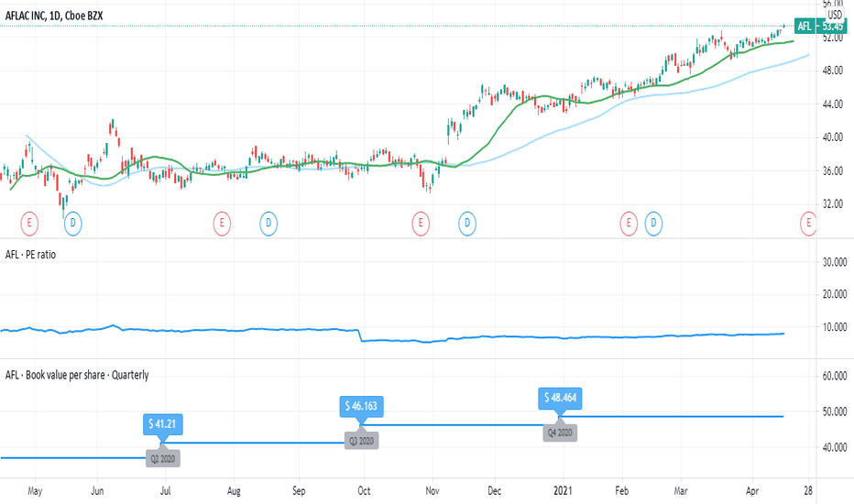Click the 2021 label on the time axis
This screenshot has height=504, width=854.
click(x=564, y=491)
